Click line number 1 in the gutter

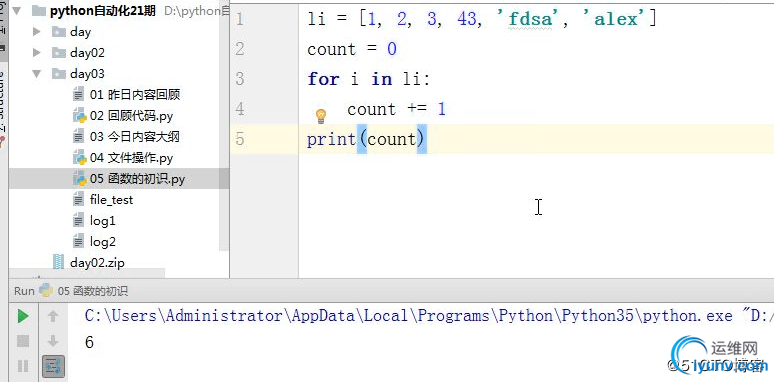(x=240, y=19)
